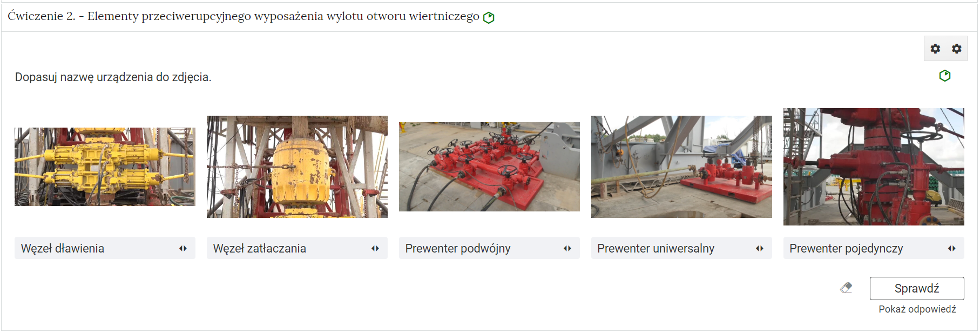Select the red manifold with pipe photo
This screenshot has height=332, width=980.
point(681,167)
